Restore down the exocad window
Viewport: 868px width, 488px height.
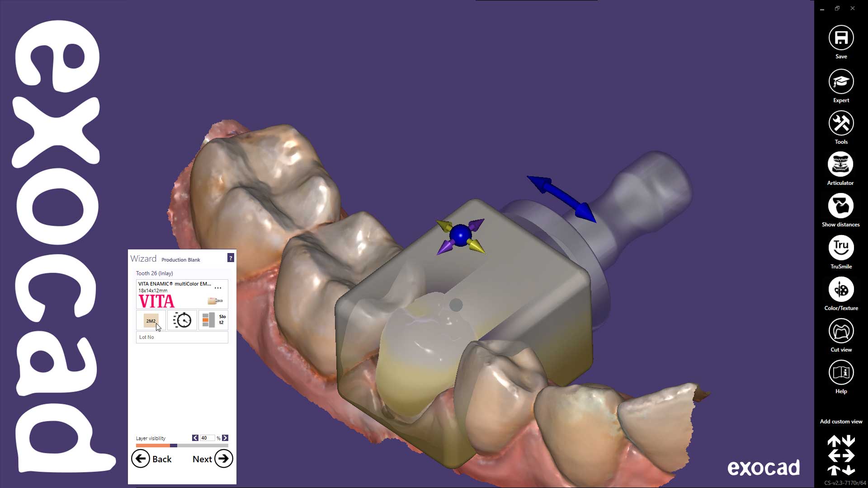[837, 9]
